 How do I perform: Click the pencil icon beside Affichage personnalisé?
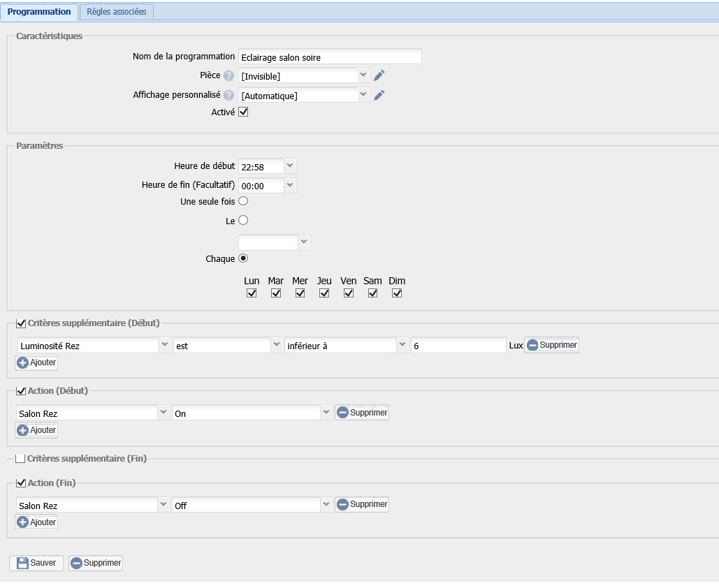tap(379, 95)
